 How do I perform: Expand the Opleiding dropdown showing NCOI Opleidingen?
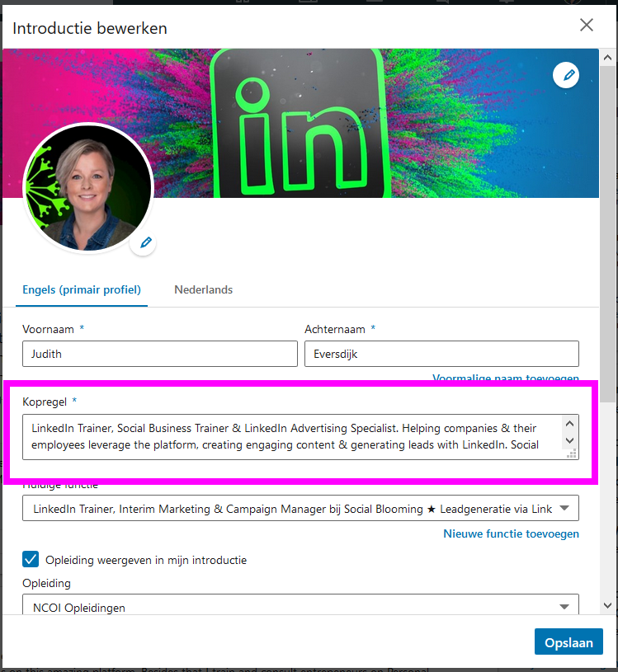pyautogui.click(x=300, y=605)
